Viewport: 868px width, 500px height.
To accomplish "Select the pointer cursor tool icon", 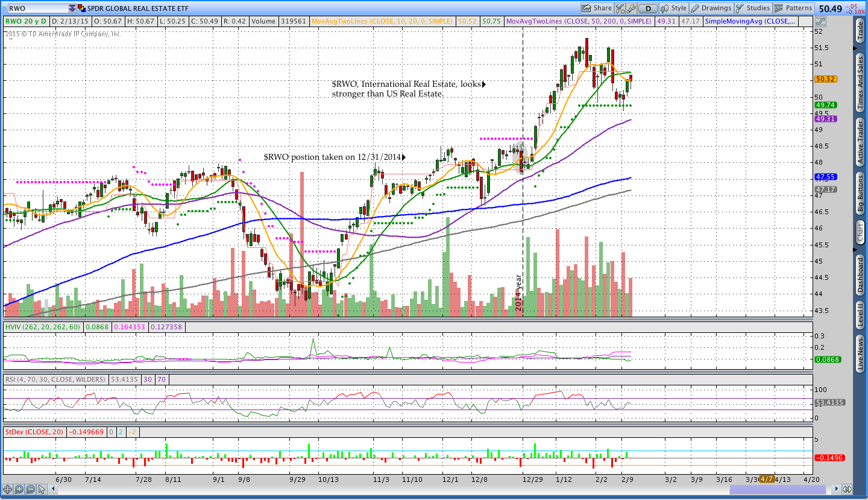I will [x=42, y=489].
